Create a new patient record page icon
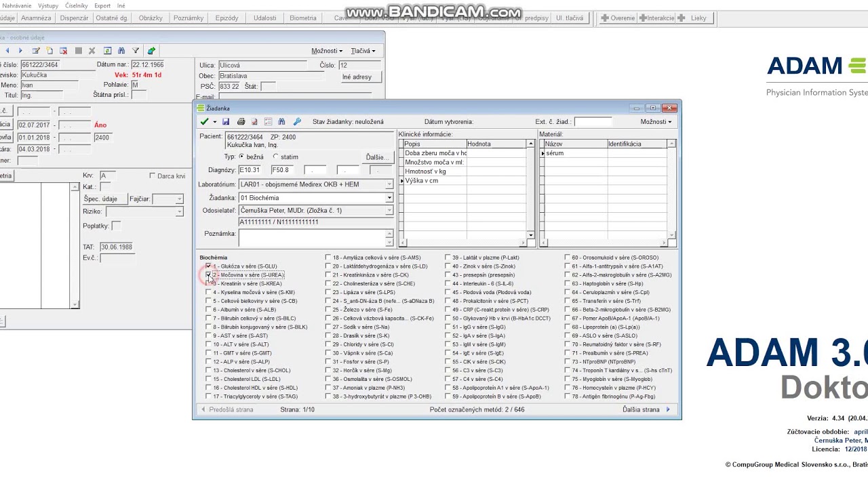Viewport: 868px width, 488px height. pos(50,51)
